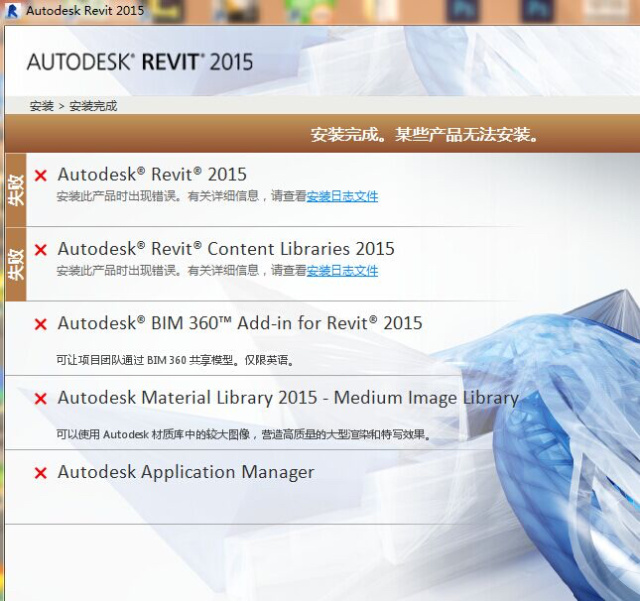
Task: Click the red X beside Autodesk Revit 2015
Action: point(41,176)
